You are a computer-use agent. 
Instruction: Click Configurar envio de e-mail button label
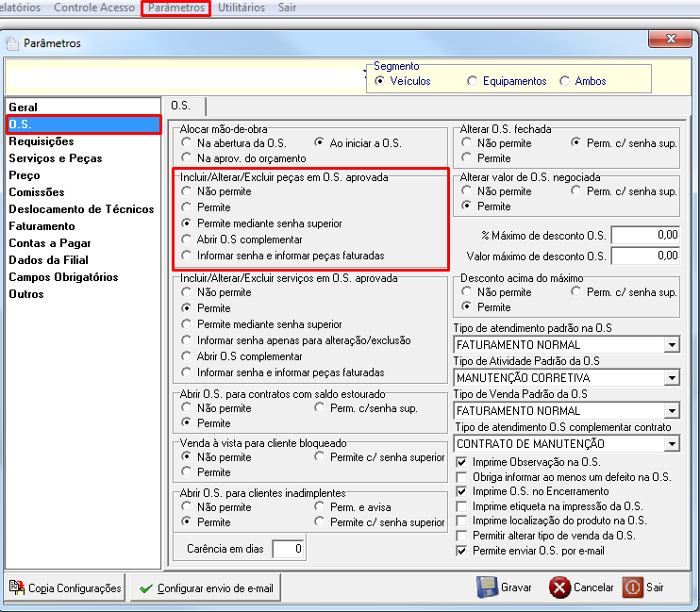(215, 588)
